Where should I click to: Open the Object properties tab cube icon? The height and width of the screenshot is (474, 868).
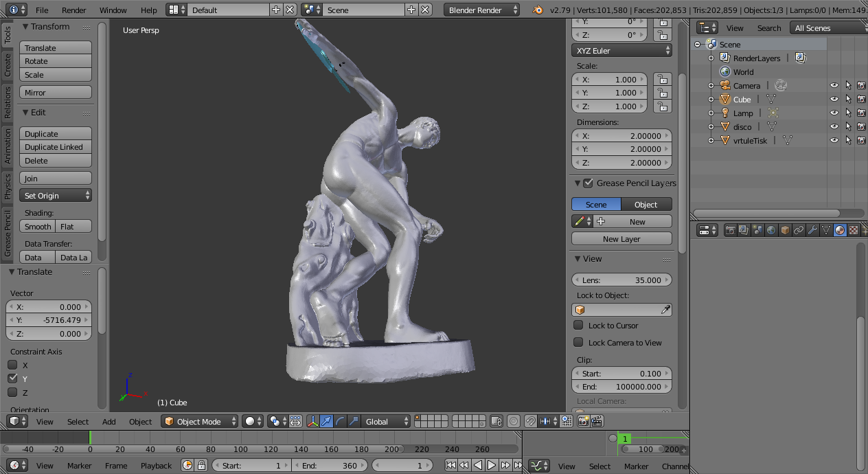pos(785,231)
